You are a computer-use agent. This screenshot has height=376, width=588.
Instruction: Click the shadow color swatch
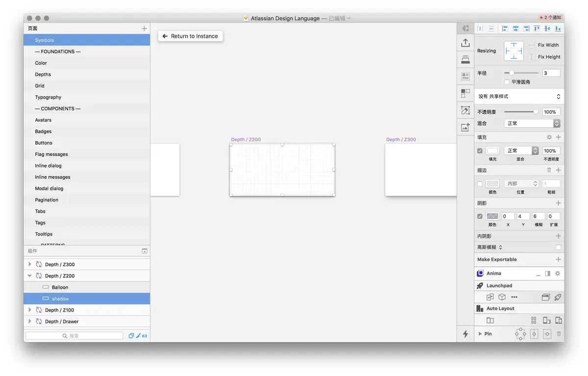pos(492,216)
